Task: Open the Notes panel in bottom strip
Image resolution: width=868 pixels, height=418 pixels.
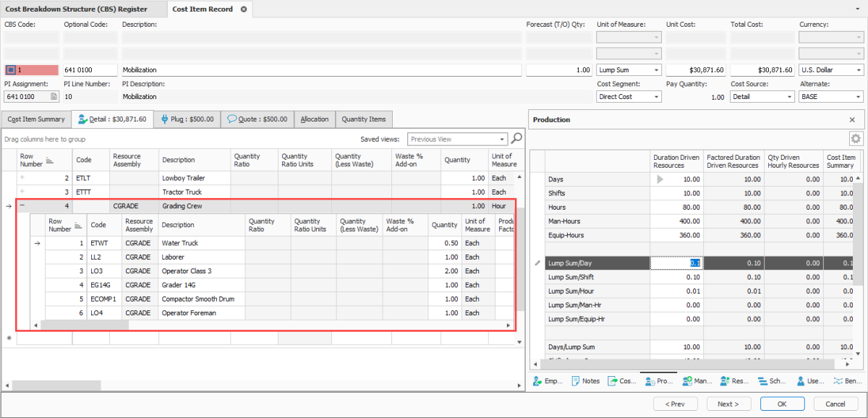Action: click(585, 381)
